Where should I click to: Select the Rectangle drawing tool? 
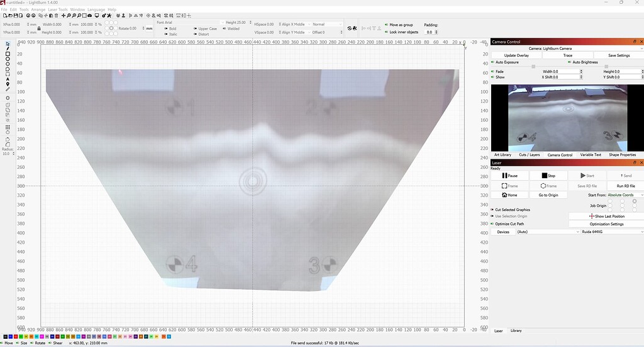click(8, 54)
